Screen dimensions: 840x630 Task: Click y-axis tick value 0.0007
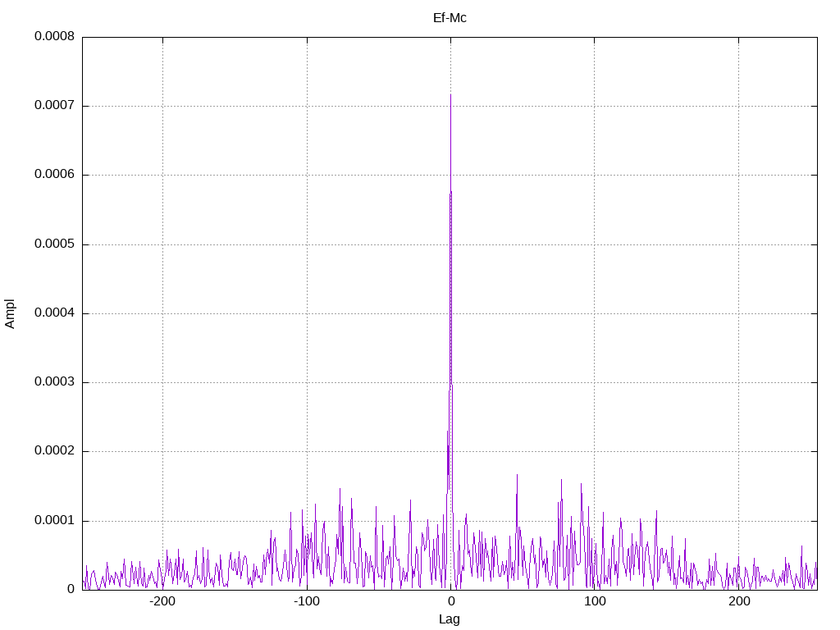click(x=54, y=106)
